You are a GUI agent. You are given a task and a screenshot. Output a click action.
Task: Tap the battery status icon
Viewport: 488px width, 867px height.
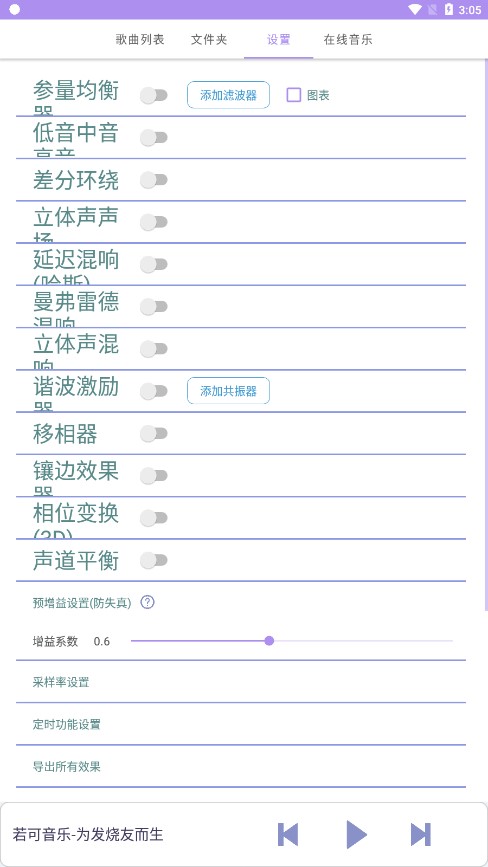click(449, 9)
